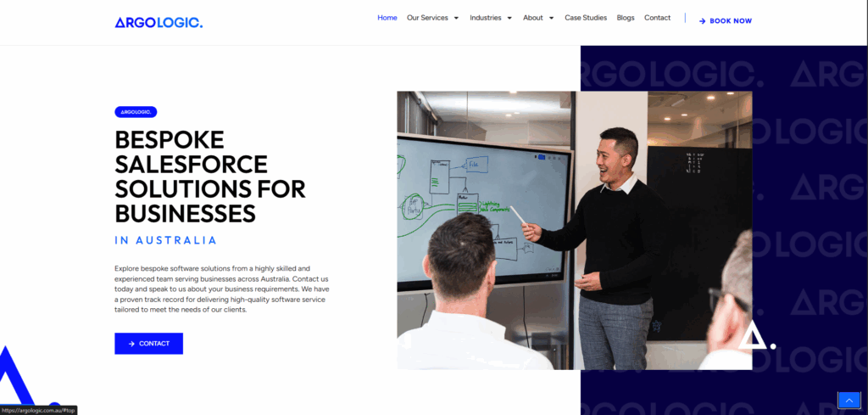
Task: Go to Case Studies page
Action: 586,18
